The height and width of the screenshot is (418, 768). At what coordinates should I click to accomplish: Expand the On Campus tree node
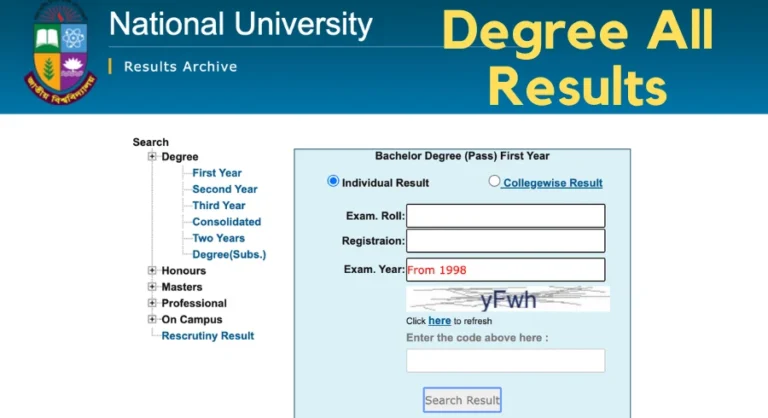point(152,319)
